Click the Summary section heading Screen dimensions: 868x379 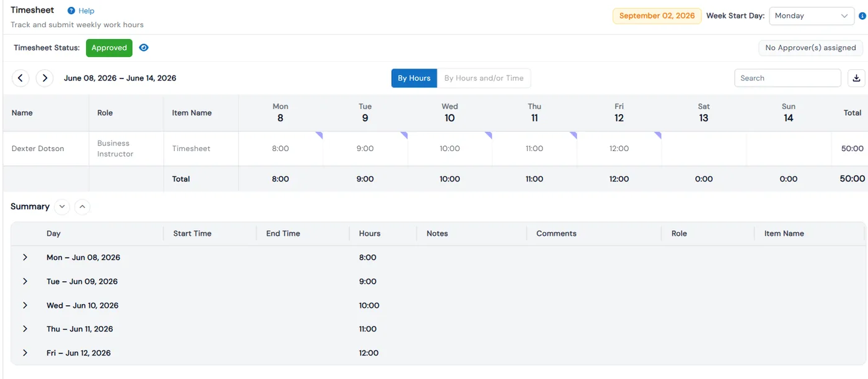click(x=30, y=207)
